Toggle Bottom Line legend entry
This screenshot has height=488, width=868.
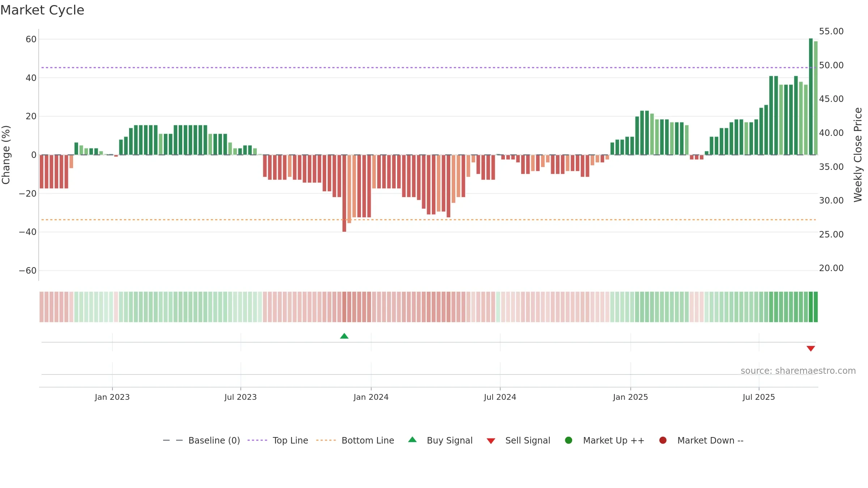(x=355, y=440)
